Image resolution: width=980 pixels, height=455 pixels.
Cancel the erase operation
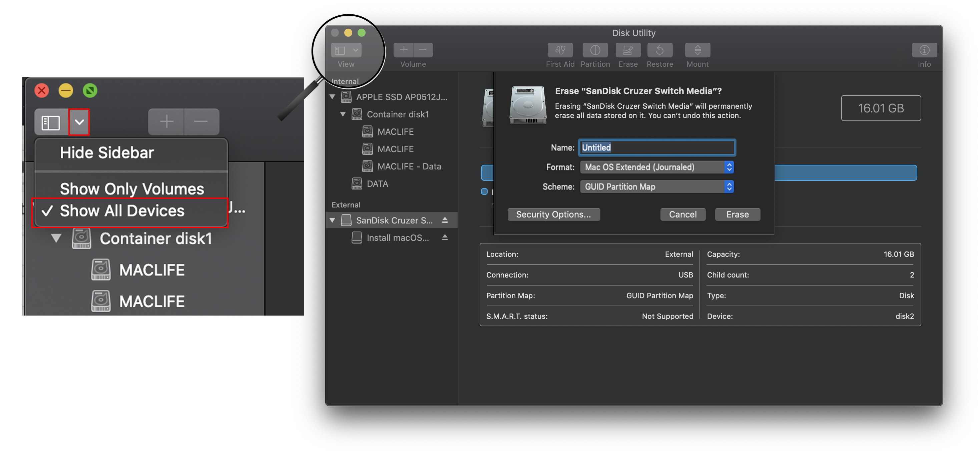pyautogui.click(x=682, y=214)
